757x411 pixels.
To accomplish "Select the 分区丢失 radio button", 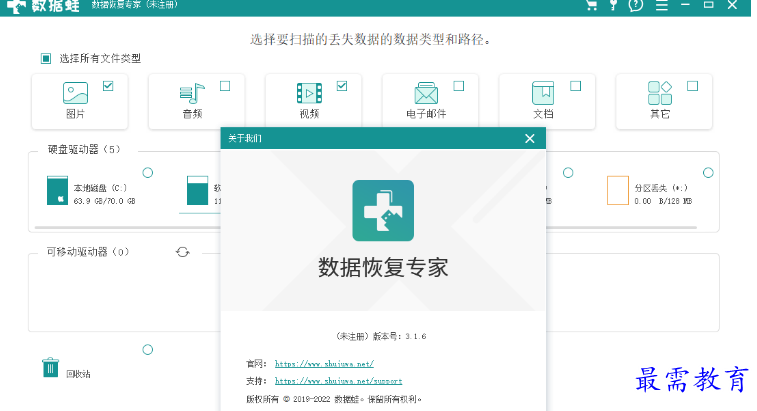I will pyautogui.click(x=708, y=172).
